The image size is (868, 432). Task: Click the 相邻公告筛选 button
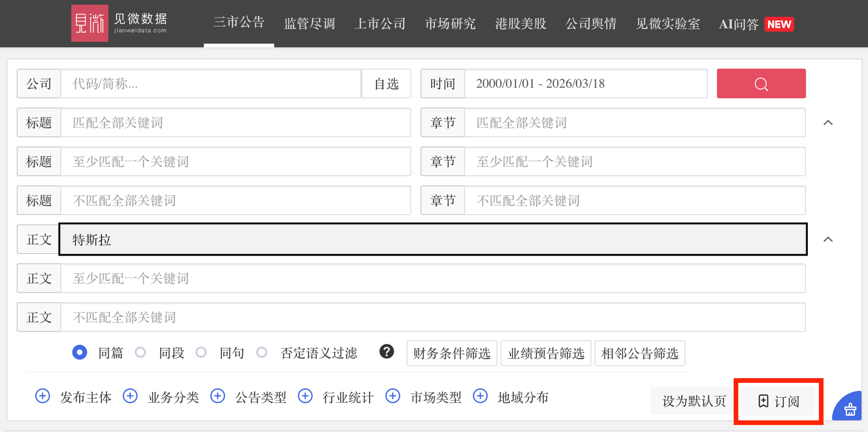point(640,353)
